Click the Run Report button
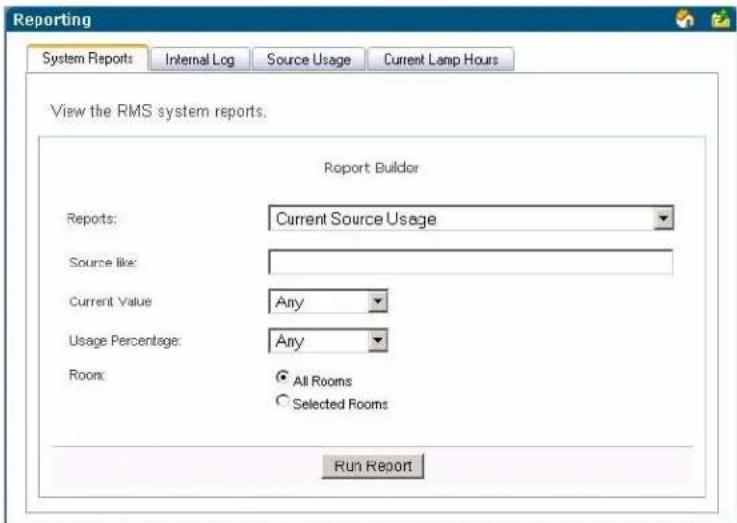The image size is (737, 523). click(373, 466)
